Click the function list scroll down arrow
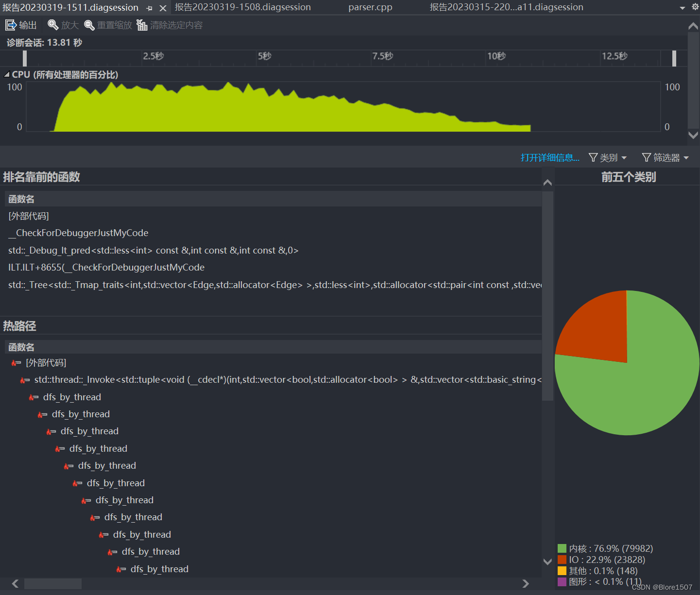 click(x=547, y=561)
